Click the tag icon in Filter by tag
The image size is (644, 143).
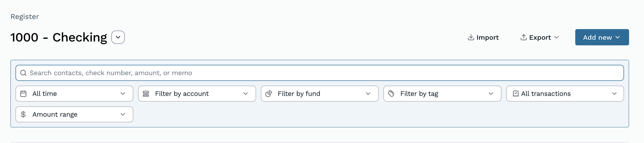391,94
